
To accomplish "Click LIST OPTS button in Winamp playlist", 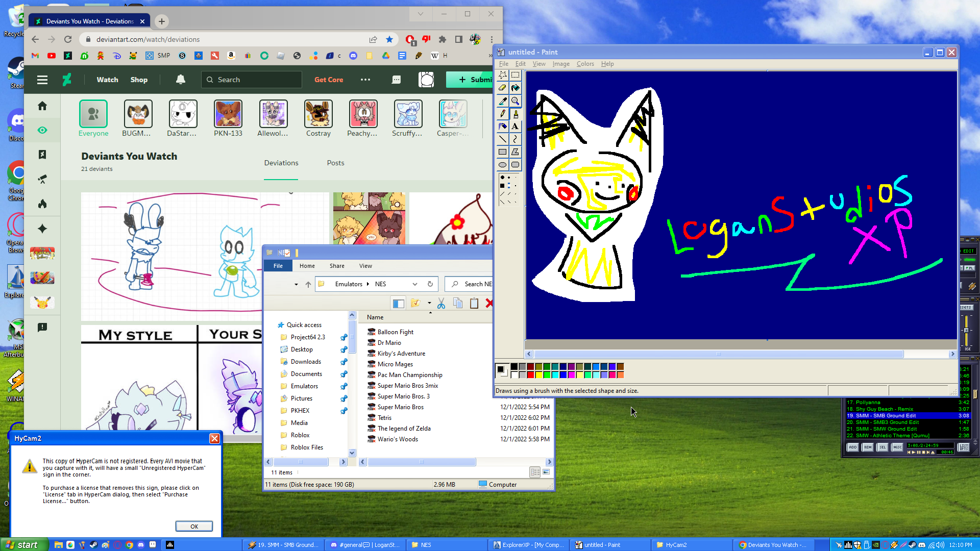I will click(964, 447).
